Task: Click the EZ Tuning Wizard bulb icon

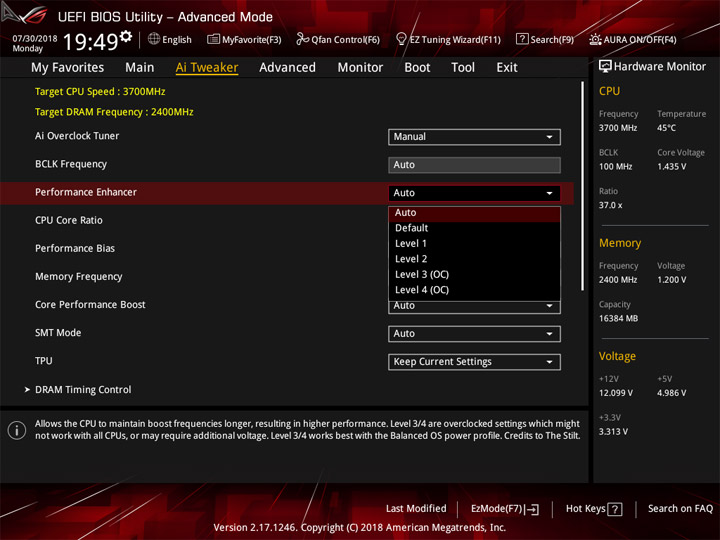Action: pyautogui.click(x=401, y=39)
